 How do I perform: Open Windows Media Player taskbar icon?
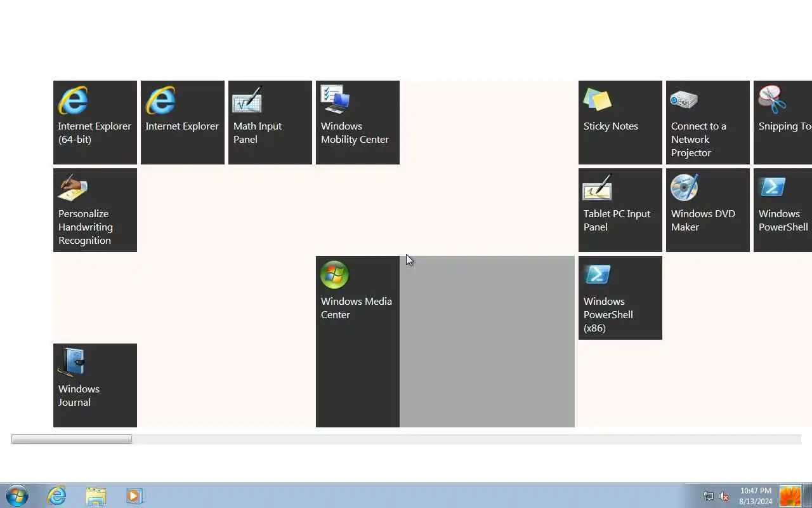coord(134,495)
